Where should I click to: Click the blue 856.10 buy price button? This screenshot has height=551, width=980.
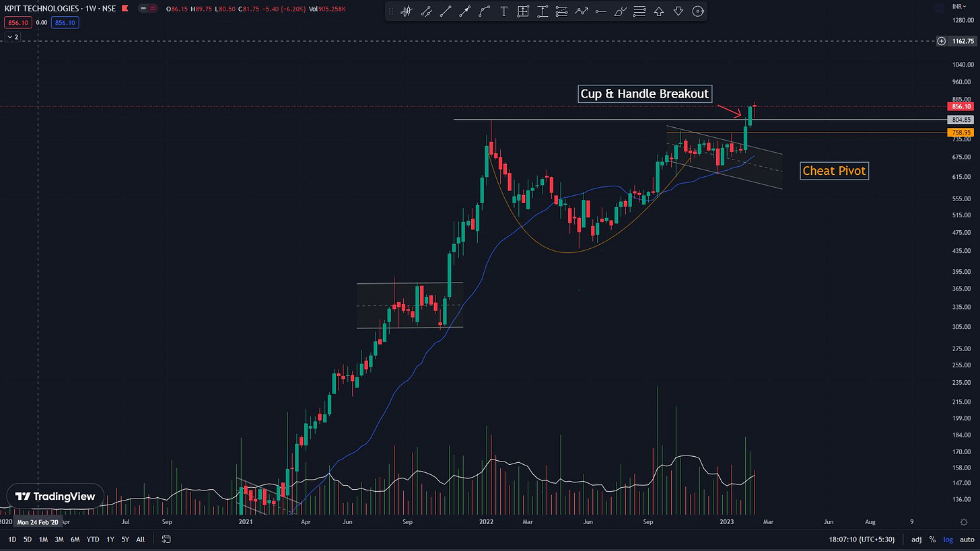(x=65, y=22)
